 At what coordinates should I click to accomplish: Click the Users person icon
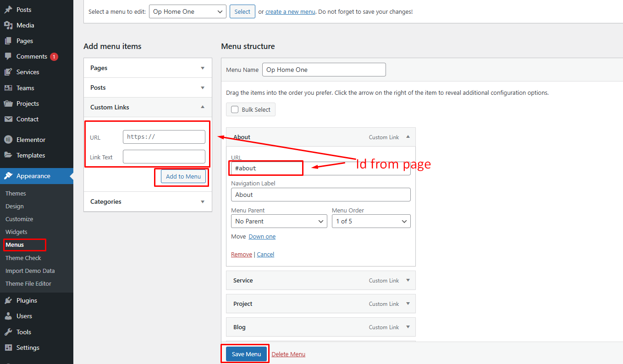[8, 316]
